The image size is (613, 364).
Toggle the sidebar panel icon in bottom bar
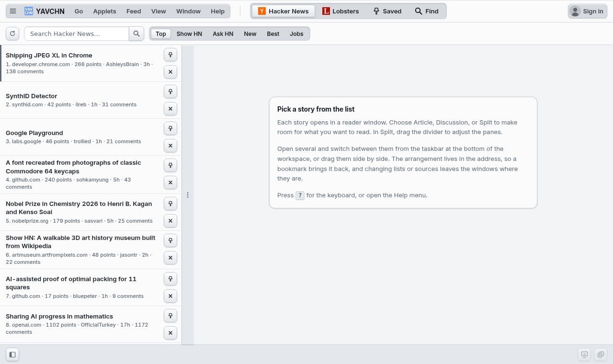pyautogui.click(x=12, y=354)
